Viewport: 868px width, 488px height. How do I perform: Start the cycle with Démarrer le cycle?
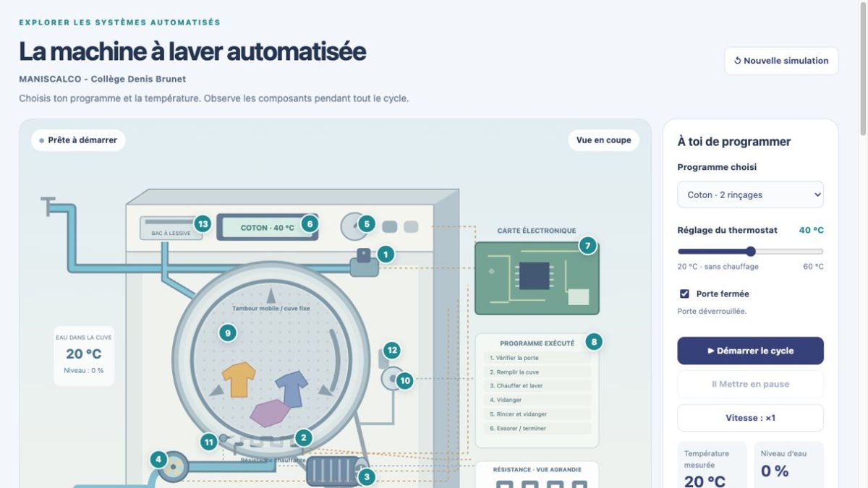click(750, 351)
